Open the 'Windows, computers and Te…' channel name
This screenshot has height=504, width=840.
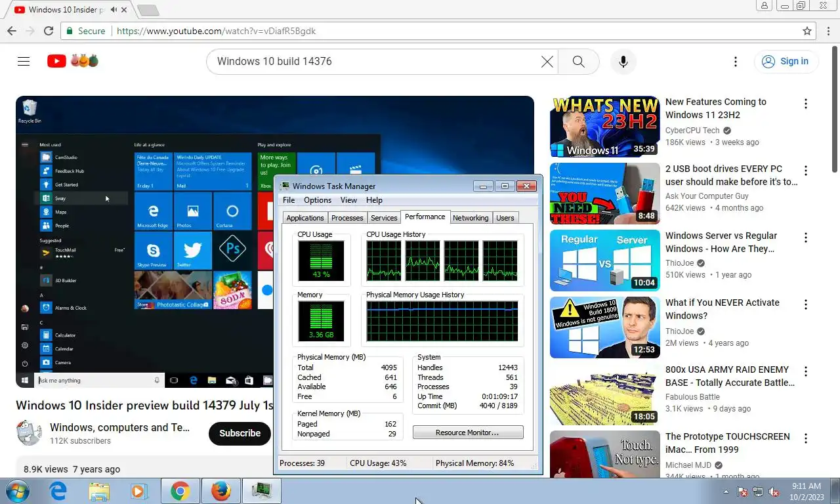tap(119, 427)
